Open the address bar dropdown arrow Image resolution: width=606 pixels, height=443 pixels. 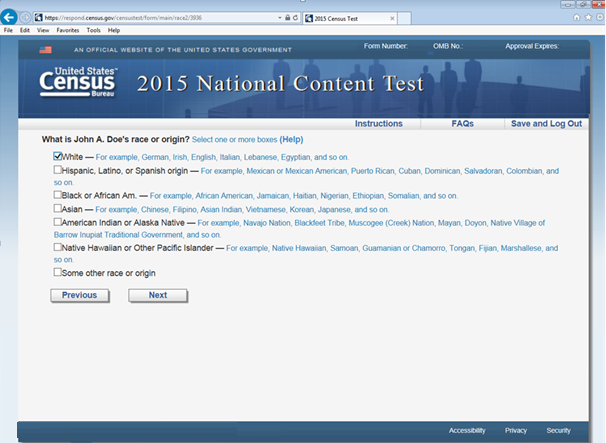280,18
